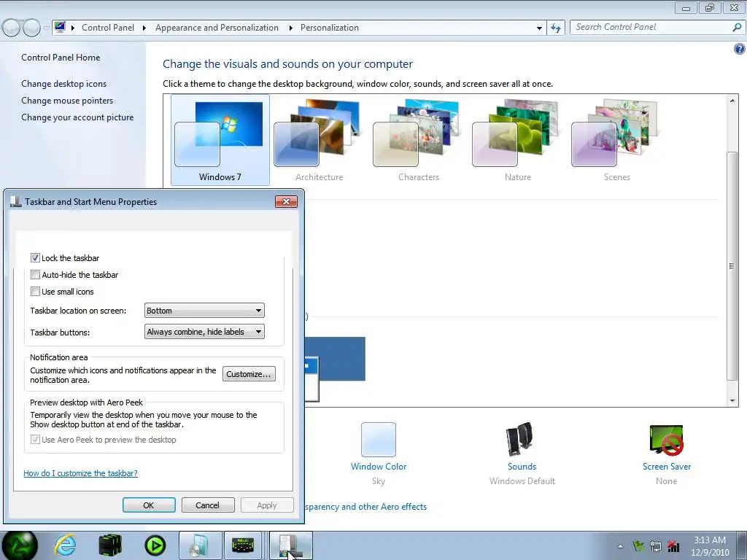
Task: Toggle the Lock the taskbar checkbox
Action: coord(35,257)
